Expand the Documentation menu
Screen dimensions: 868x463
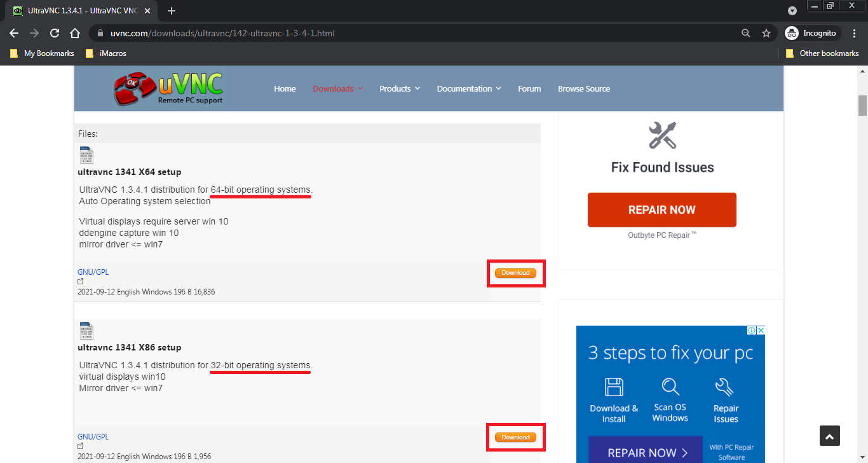[x=469, y=88]
